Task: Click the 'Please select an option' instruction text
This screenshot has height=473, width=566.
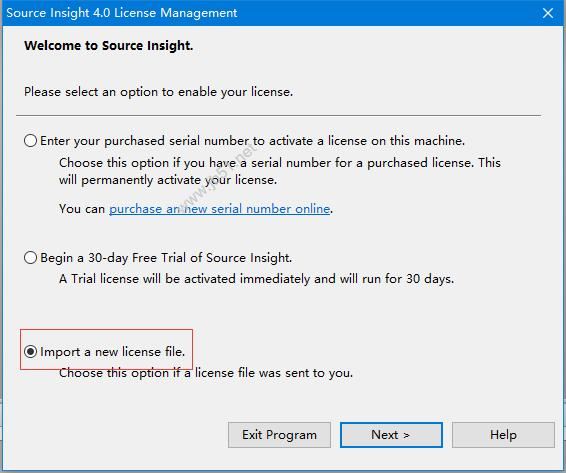Action: [x=158, y=92]
